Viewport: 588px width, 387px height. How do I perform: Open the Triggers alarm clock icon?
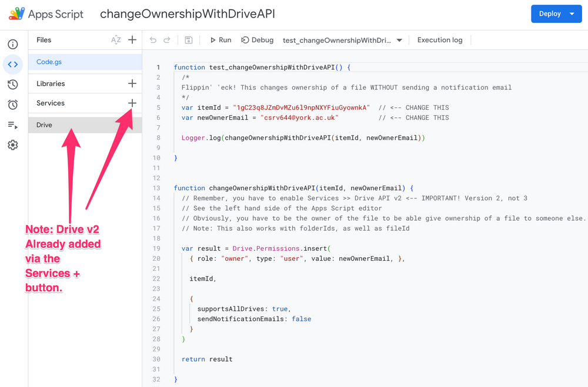(x=12, y=105)
